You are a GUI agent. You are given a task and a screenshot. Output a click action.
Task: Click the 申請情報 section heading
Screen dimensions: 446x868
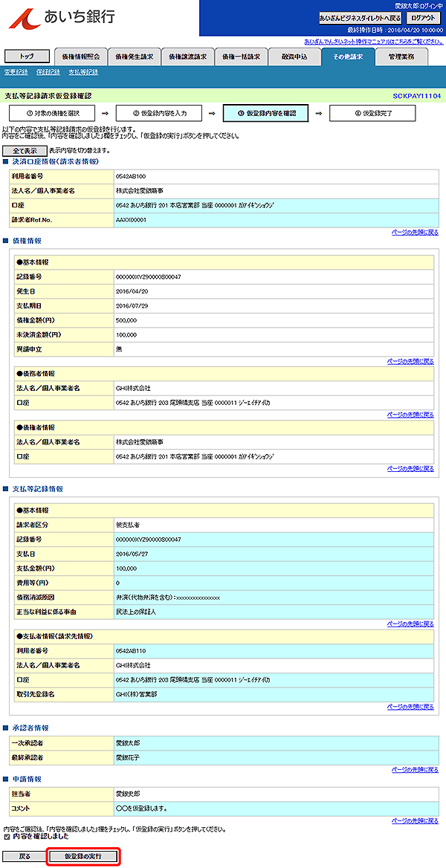tap(27, 779)
